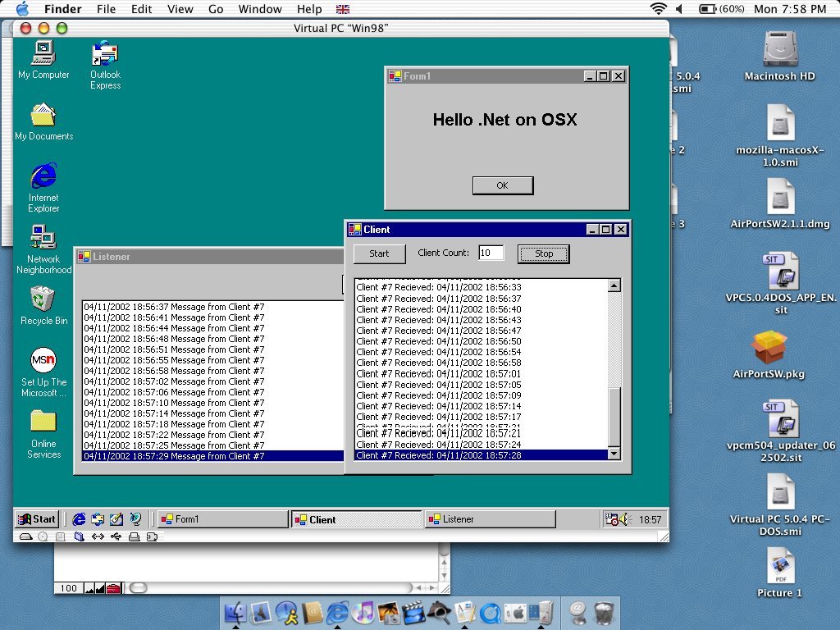Open iMovie from the Dock
Viewport: 840px width, 630px height.
pos(413,612)
